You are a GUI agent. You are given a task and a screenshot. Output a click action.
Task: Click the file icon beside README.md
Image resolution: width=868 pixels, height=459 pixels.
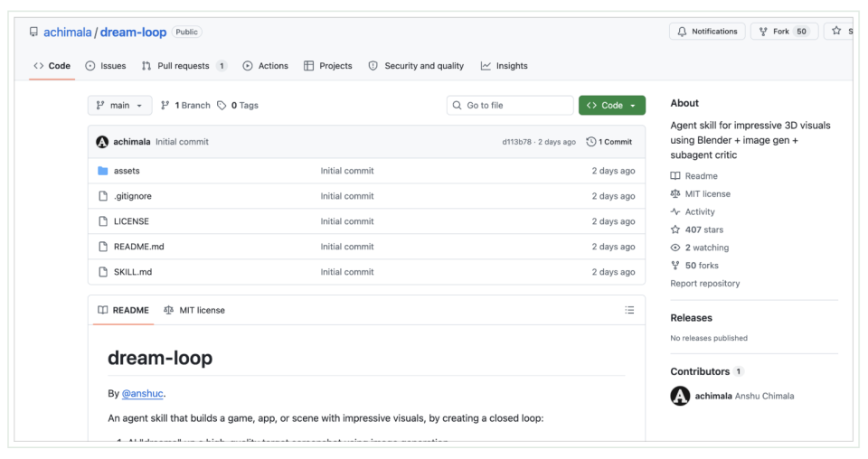pos(102,247)
